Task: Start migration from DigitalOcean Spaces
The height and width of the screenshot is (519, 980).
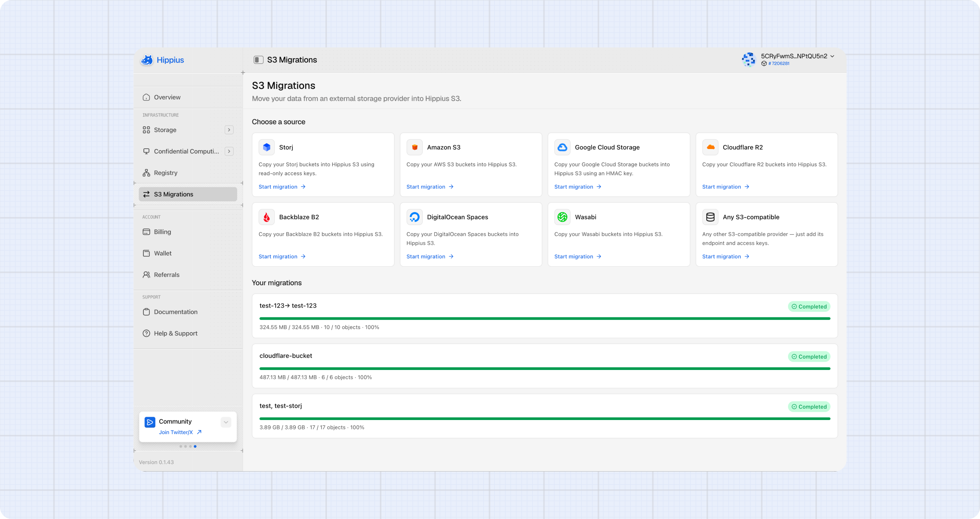Action: pyautogui.click(x=430, y=257)
